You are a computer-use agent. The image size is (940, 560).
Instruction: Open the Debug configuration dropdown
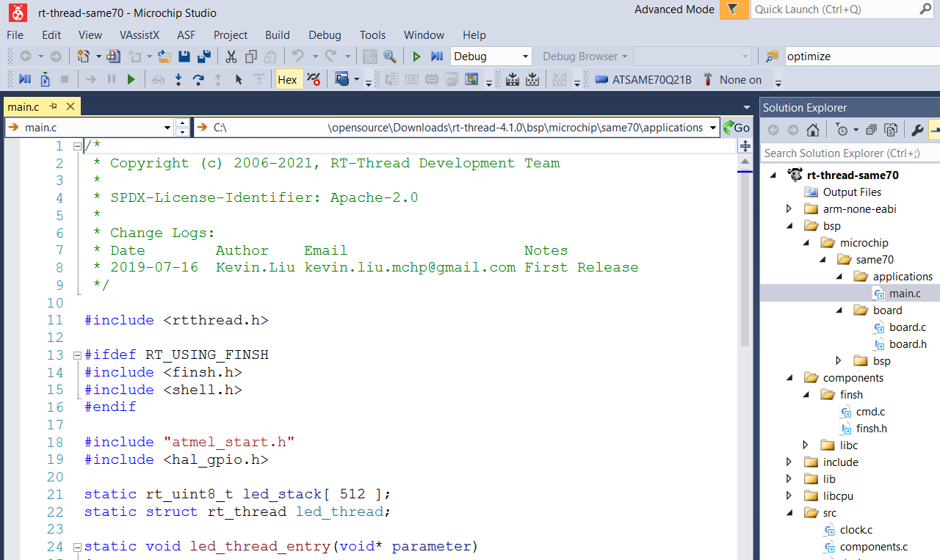pos(491,57)
